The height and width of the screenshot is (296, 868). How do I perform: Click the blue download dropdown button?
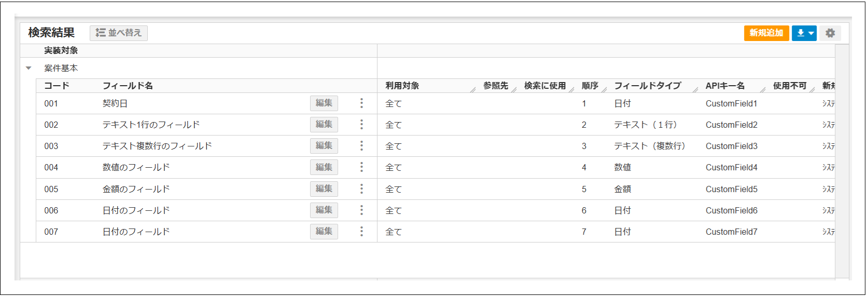click(x=804, y=33)
